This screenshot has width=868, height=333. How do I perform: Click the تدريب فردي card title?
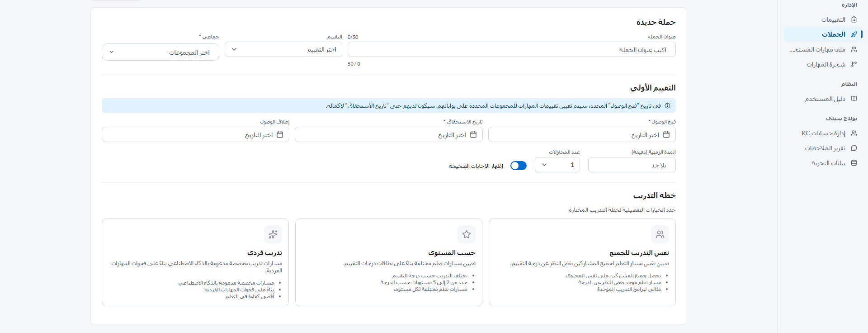coord(265,253)
